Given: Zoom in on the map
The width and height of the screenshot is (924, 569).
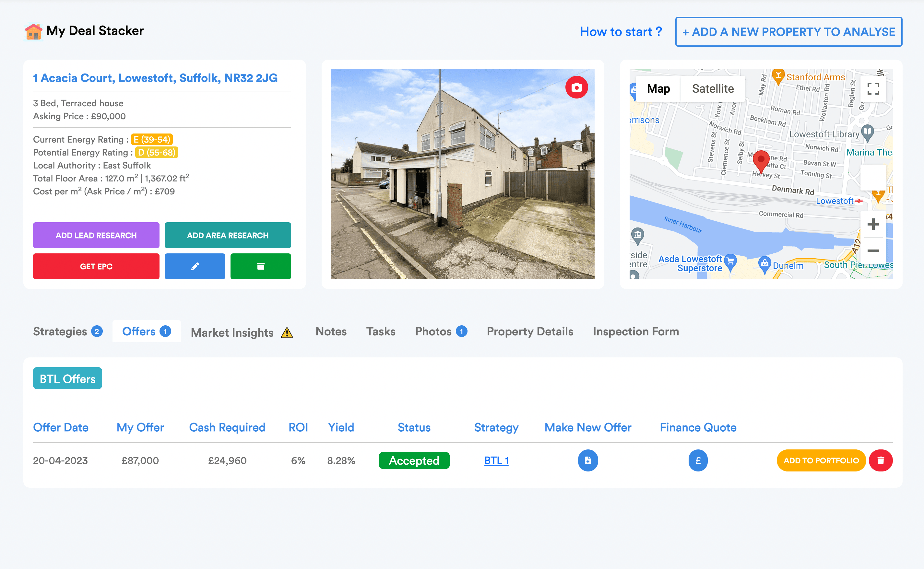Looking at the screenshot, I should pyautogui.click(x=873, y=224).
